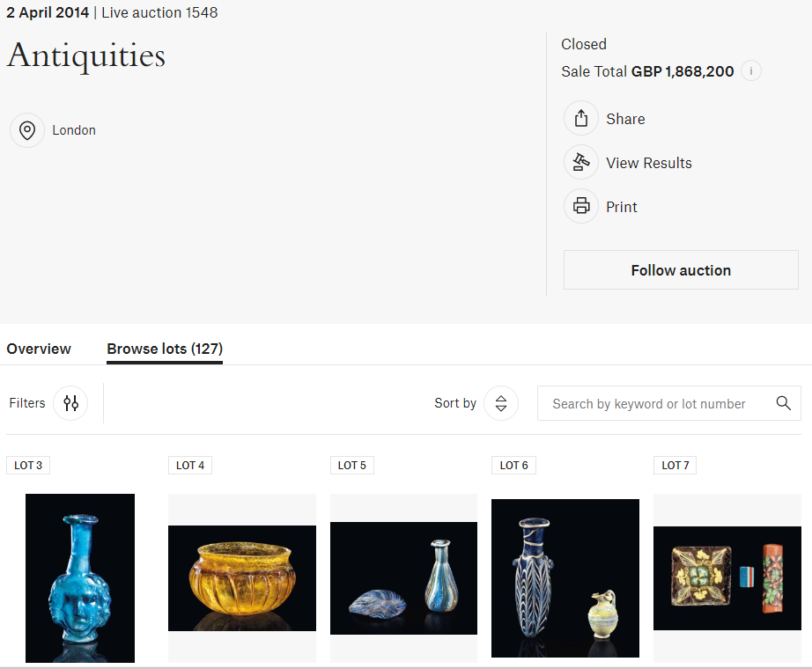The height and width of the screenshot is (669, 812).
Task: Click the London location link
Action: [x=74, y=130]
